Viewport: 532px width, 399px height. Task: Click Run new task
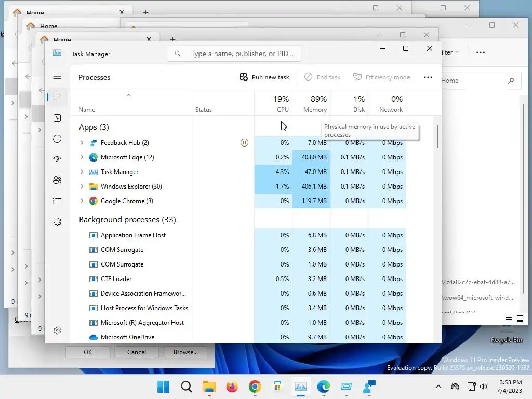tap(264, 77)
